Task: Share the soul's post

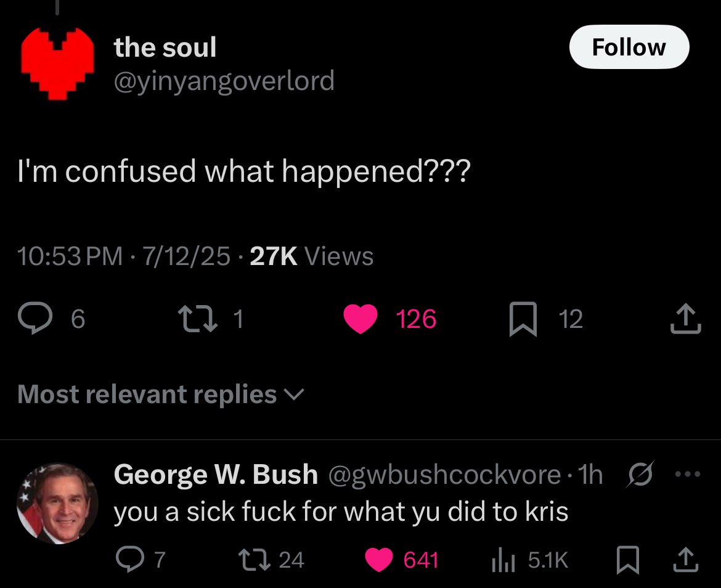Action: coord(686,318)
